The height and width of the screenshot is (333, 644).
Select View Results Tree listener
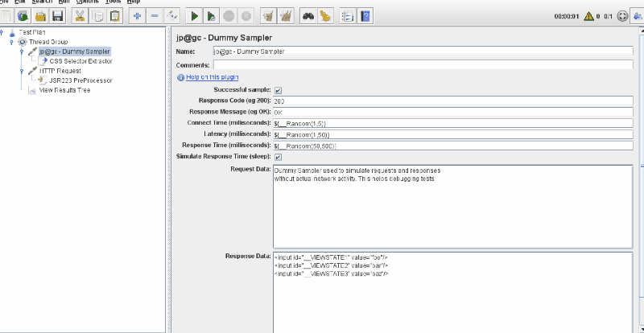[x=64, y=90]
